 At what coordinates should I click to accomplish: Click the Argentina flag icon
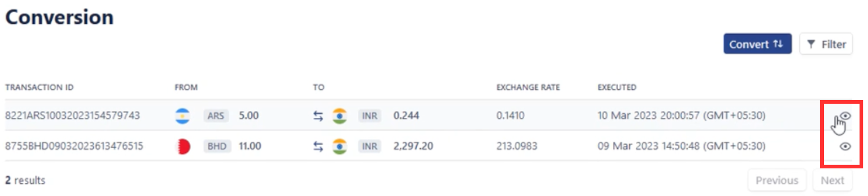(x=182, y=116)
